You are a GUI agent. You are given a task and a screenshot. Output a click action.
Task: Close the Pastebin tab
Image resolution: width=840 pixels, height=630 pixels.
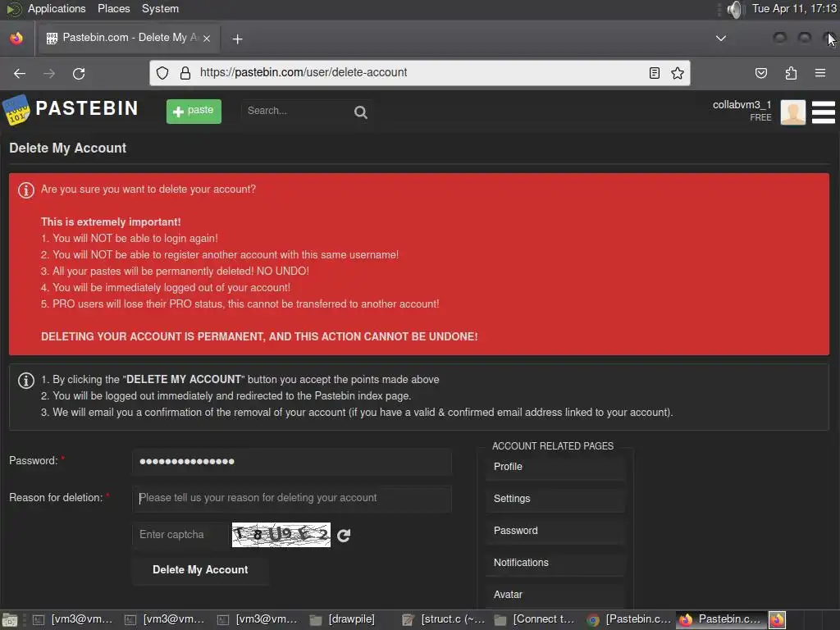coord(207,38)
